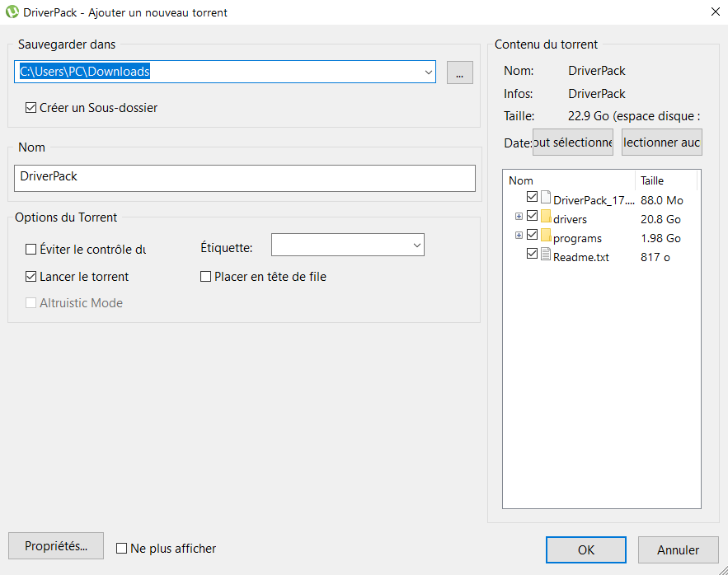This screenshot has height=575, width=728.
Task: Close the Ajouter un nouveau torrent dialog
Action: [716, 12]
